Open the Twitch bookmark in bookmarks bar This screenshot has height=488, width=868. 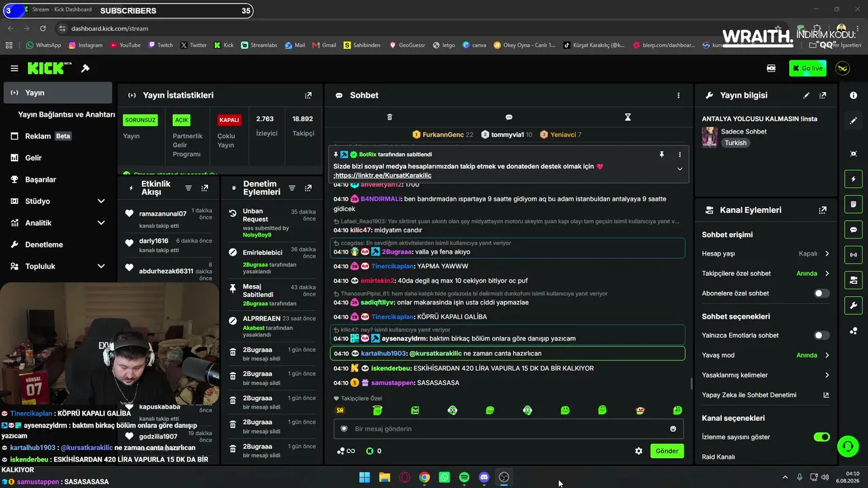159,45
